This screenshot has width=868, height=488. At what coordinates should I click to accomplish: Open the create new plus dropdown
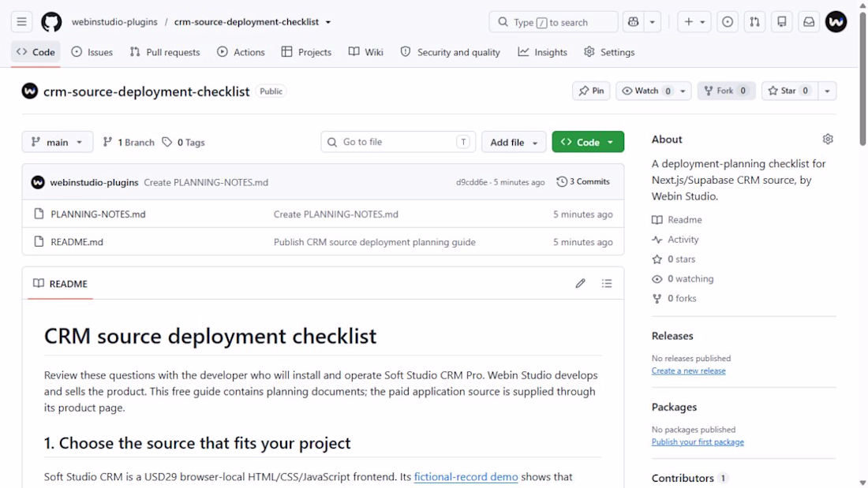(694, 22)
